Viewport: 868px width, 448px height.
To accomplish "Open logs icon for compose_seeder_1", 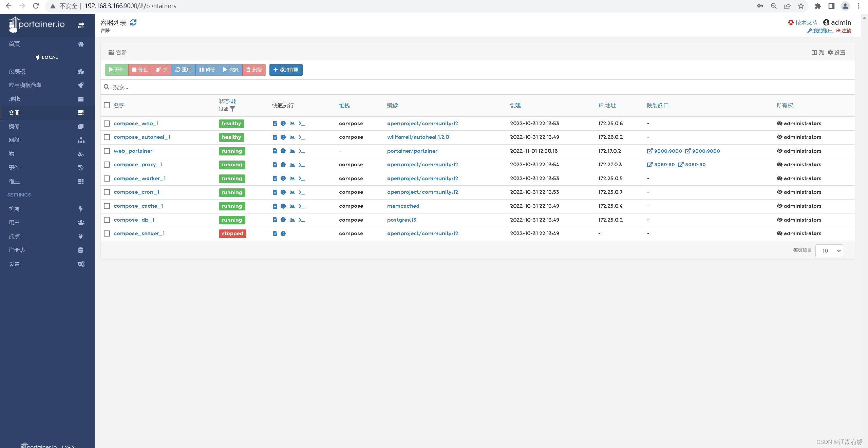I will click(x=275, y=234).
